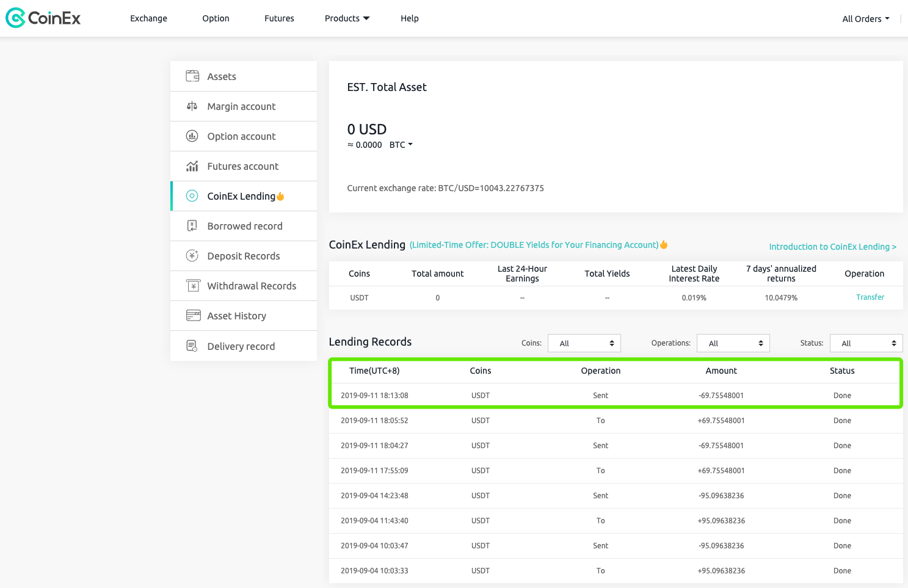Click the 2019-09-11 18:05:52 record time
908x588 pixels.
click(374, 421)
